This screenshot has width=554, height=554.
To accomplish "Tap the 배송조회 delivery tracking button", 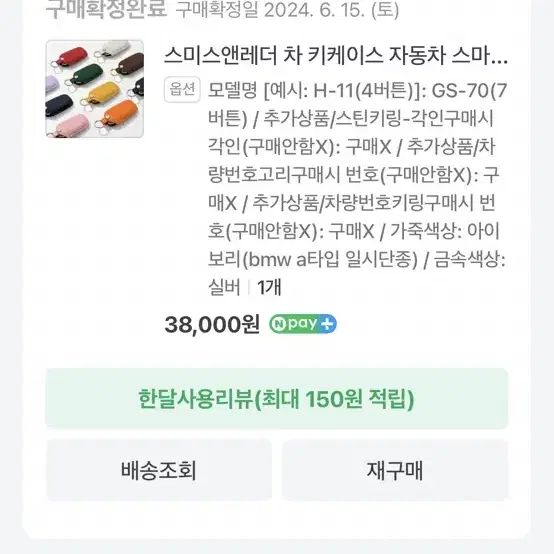I will coord(159,470).
